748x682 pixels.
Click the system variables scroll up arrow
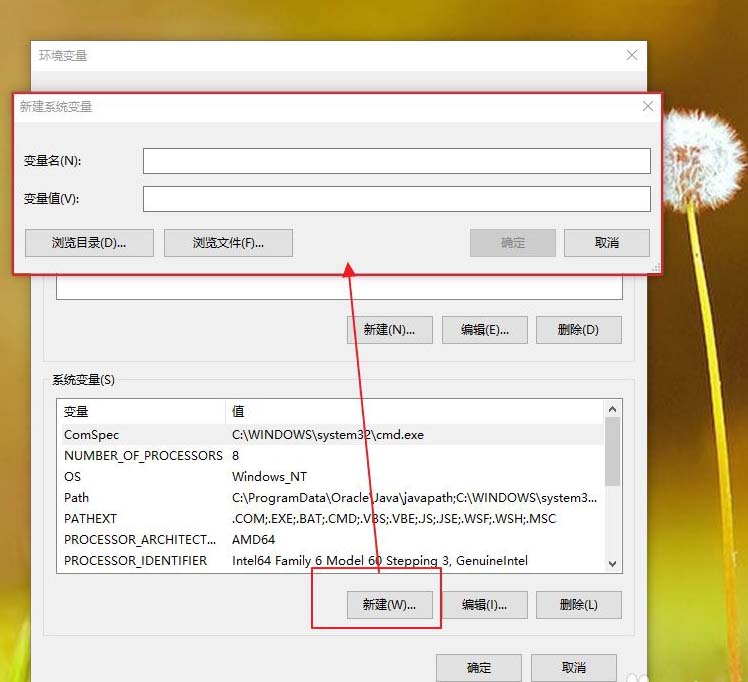click(x=613, y=409)
